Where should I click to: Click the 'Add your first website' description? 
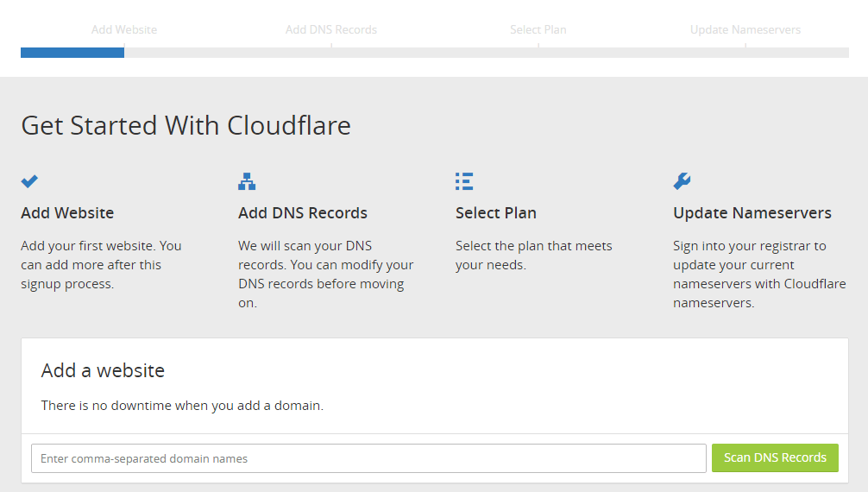[x=101, y=265]
